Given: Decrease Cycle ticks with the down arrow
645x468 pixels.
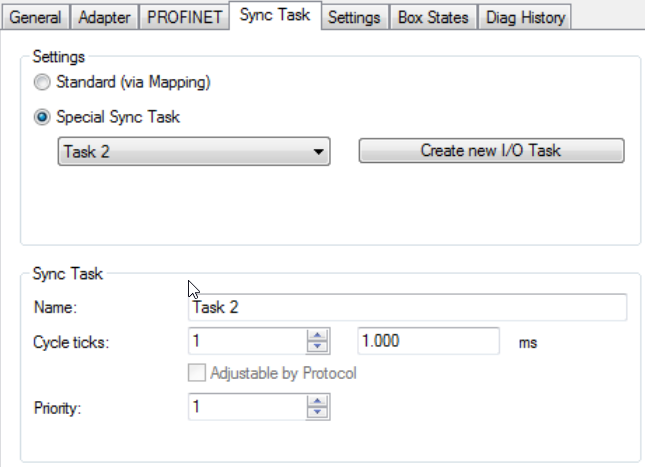Looking at the screenshot, I should coord(318,347).
